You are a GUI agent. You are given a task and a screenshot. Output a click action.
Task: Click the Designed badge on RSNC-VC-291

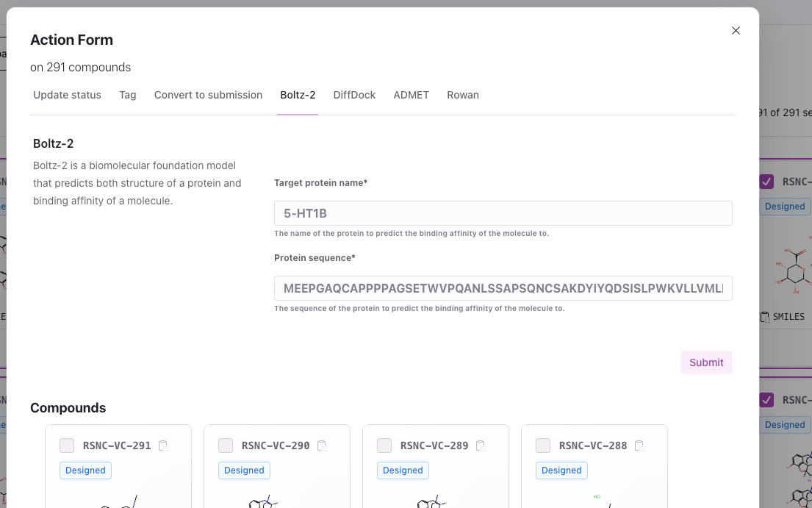tap(85, 470)
